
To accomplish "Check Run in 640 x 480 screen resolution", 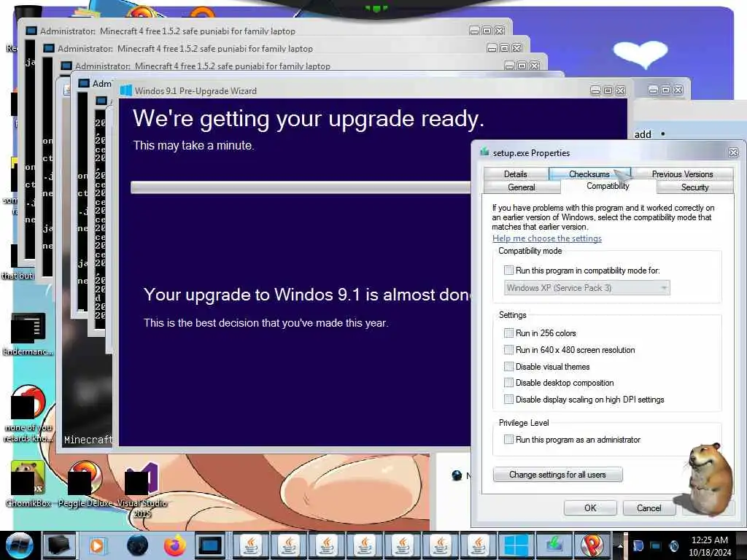I will click(508, 349).
